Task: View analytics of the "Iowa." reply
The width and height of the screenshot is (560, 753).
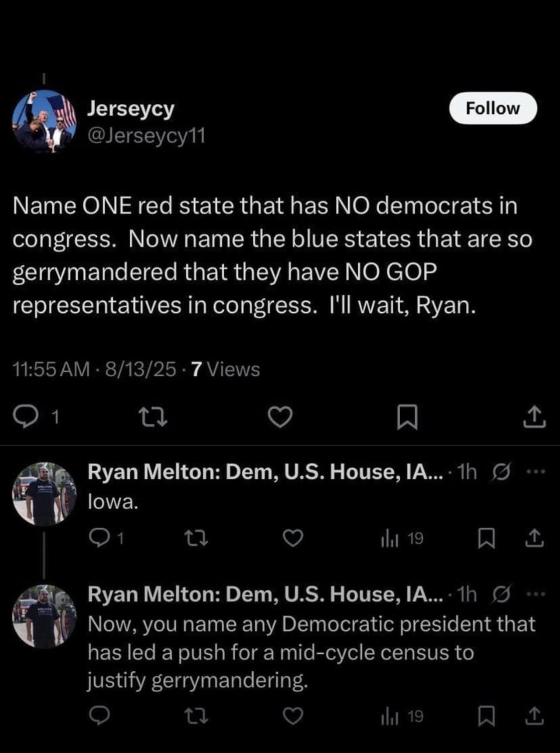Action: (x=402, y=539)
